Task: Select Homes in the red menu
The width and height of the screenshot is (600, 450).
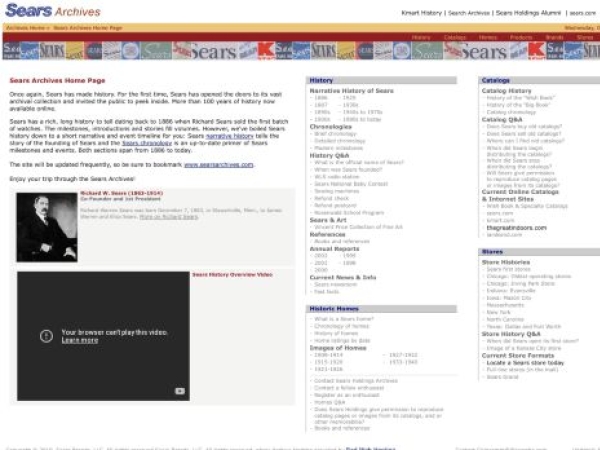Action: (x=488, y=38)
